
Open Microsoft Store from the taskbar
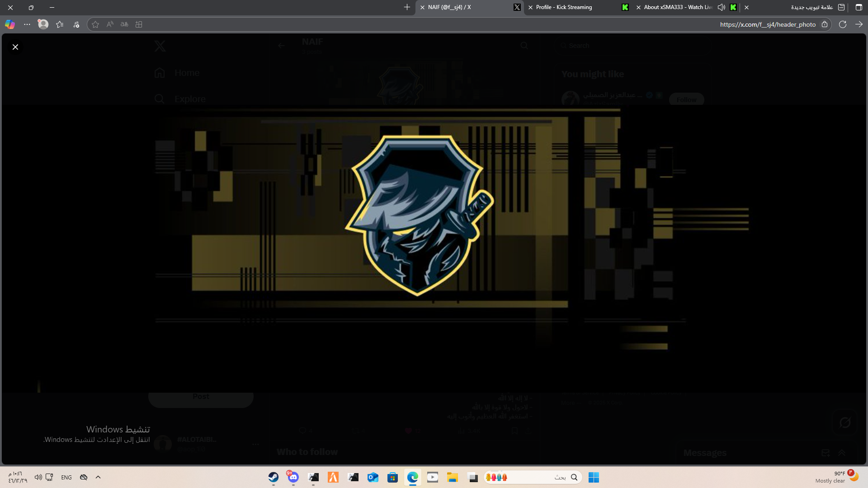click(393, 477)
